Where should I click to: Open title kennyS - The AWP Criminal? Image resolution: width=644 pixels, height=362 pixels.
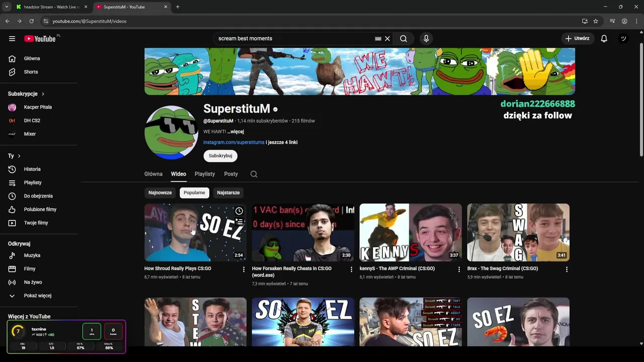(397, 268)
